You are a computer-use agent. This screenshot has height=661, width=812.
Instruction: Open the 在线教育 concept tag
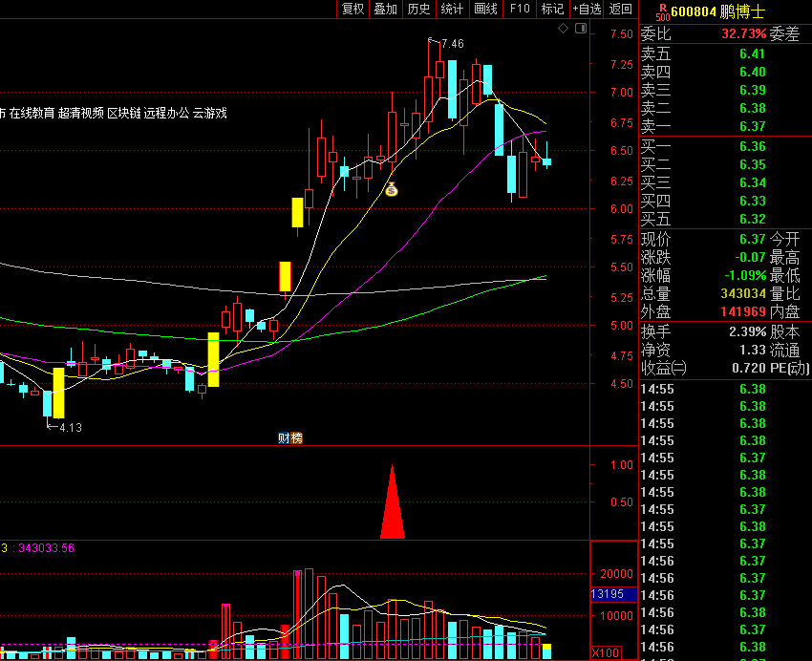[32, 113]
